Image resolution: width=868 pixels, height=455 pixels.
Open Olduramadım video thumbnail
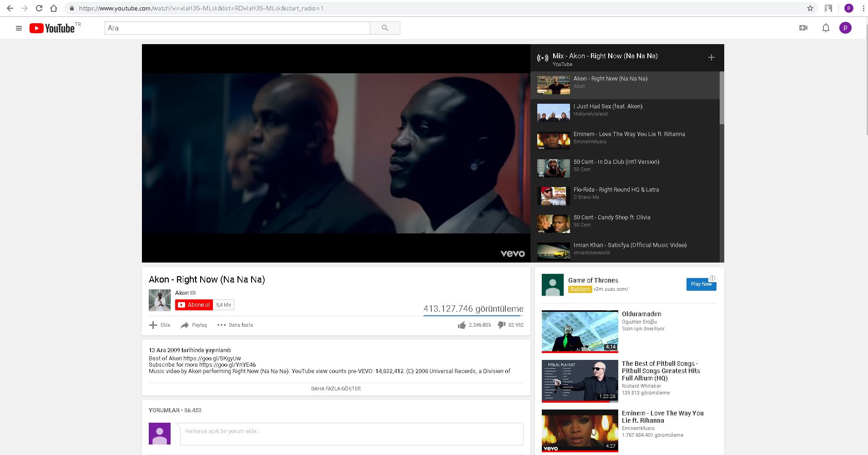click(580, 331)
